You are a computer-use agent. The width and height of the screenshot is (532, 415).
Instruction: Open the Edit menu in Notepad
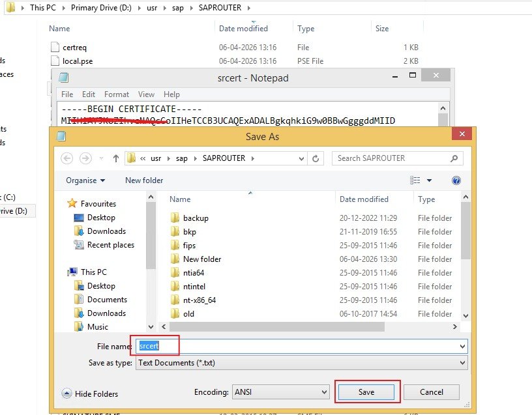(x=88, y=94)
